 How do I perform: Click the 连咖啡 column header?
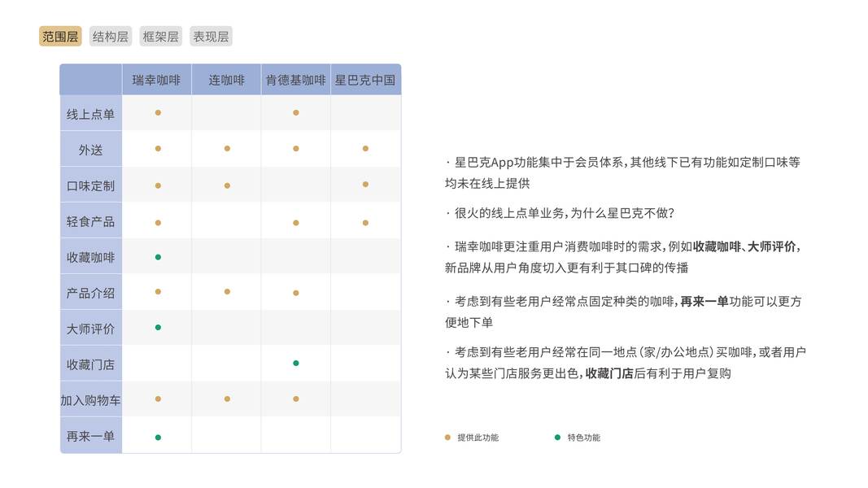click(226, 80)
